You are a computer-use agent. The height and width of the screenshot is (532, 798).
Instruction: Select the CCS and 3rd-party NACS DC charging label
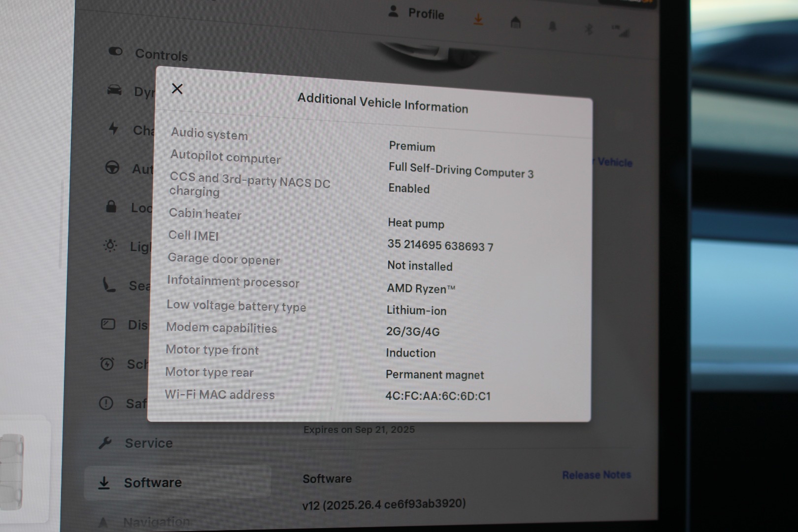click(250, 184)
